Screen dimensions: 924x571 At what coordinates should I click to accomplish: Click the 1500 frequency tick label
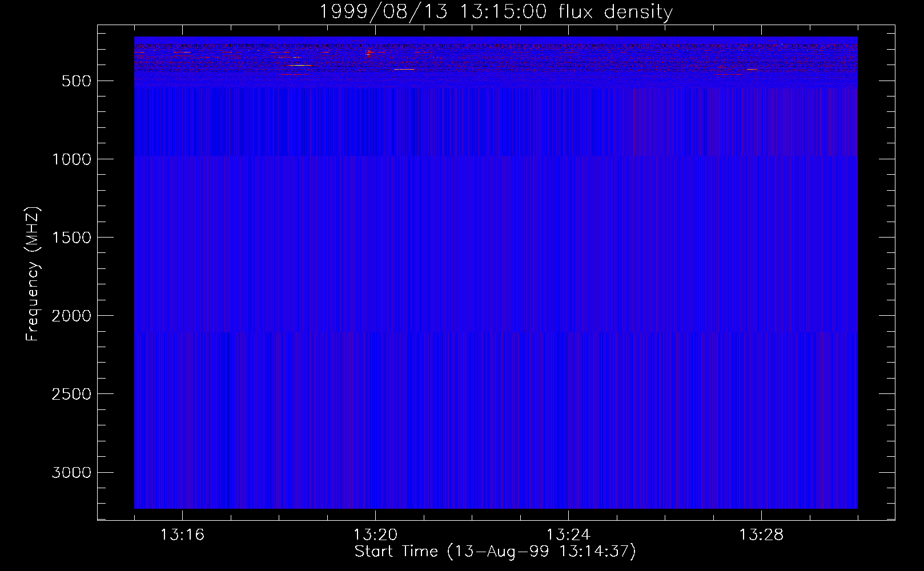(71, 238)
